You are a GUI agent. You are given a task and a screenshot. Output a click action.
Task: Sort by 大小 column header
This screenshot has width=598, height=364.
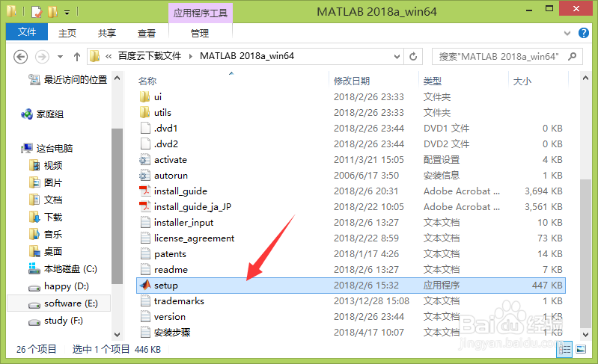click(522, 81)
